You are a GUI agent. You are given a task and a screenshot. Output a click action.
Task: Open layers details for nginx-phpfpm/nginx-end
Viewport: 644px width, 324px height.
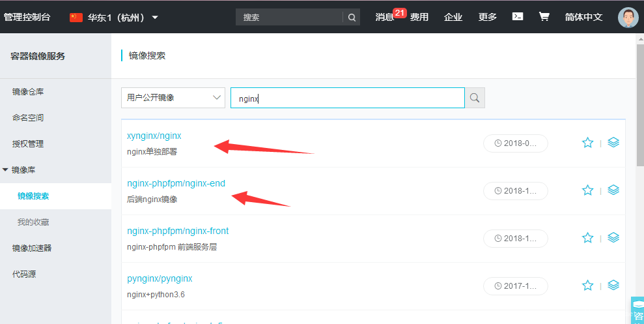point(613,190)
